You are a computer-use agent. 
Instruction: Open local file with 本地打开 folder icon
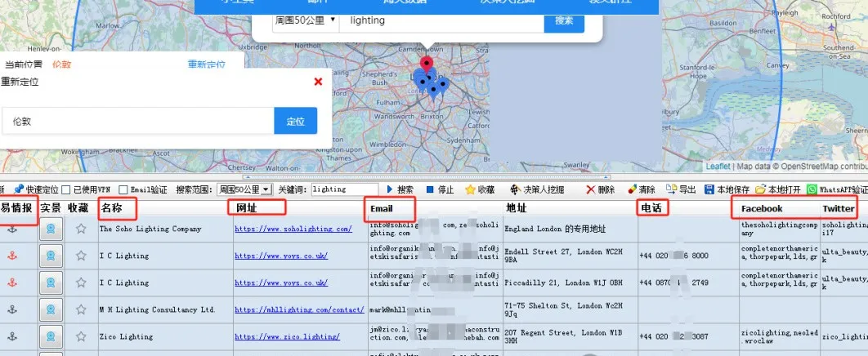pos(761,189)
